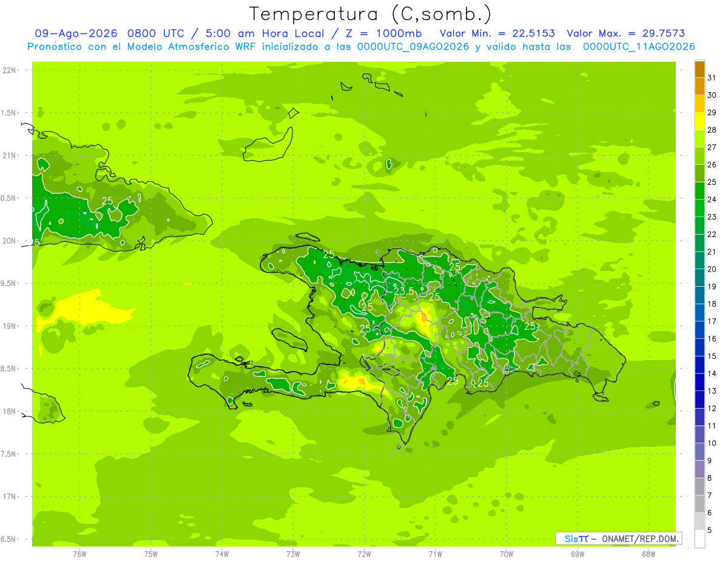Click the "0.5N" latitude axis label
Screen dimensions: 728x562
pos(9,198)
